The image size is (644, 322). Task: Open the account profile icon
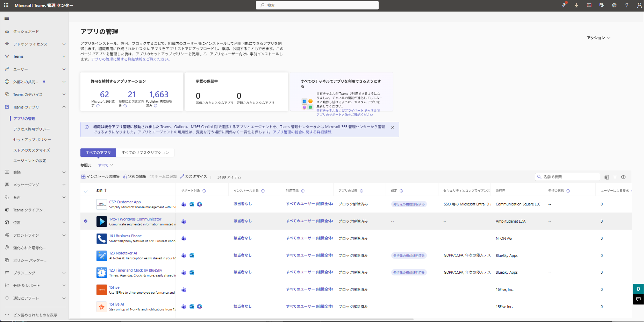click(639, 5)
